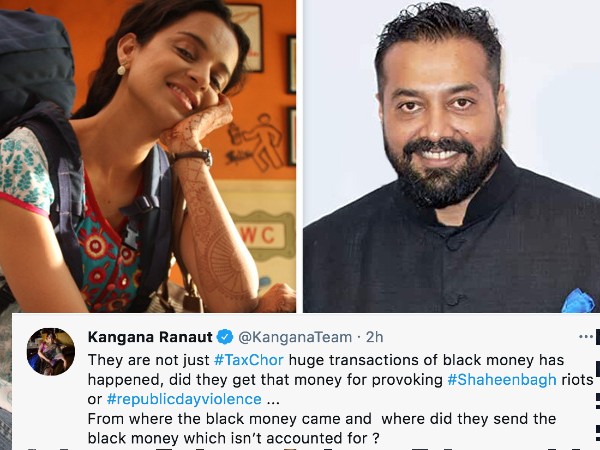
Task: Open the tweet's three-dot more options menu
Action: 586,337
